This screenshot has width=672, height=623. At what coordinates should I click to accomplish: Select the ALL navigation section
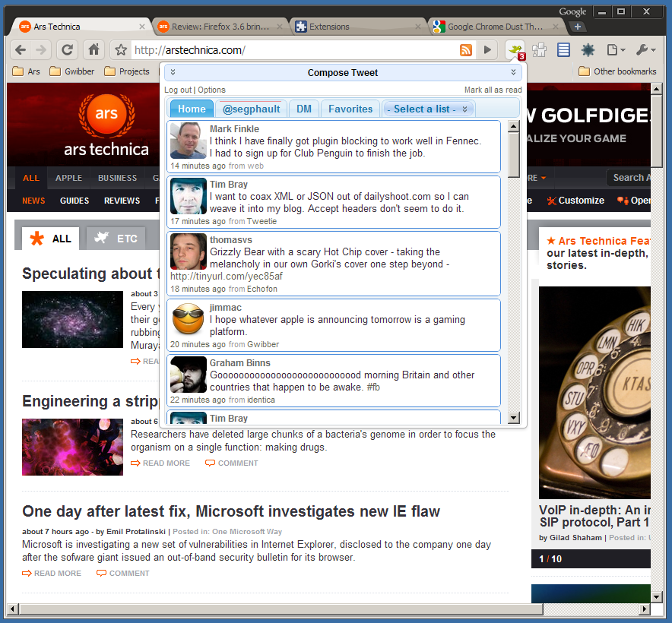point(31,178)
